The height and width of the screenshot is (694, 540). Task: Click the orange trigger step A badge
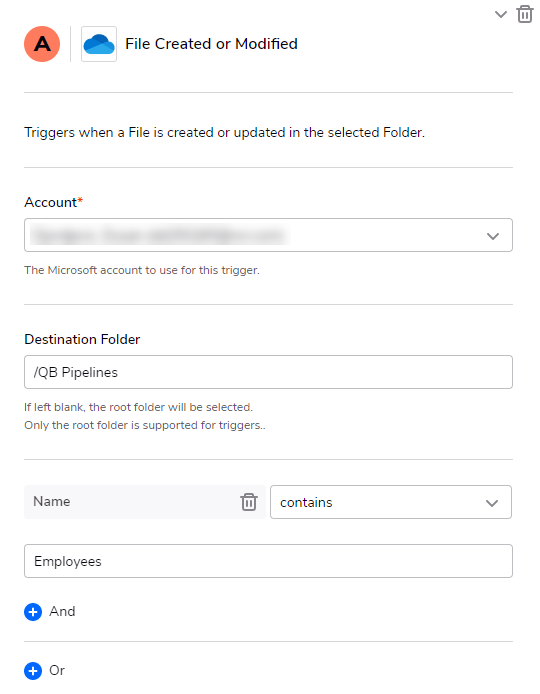pyautogui.click(x=42, y=44)
